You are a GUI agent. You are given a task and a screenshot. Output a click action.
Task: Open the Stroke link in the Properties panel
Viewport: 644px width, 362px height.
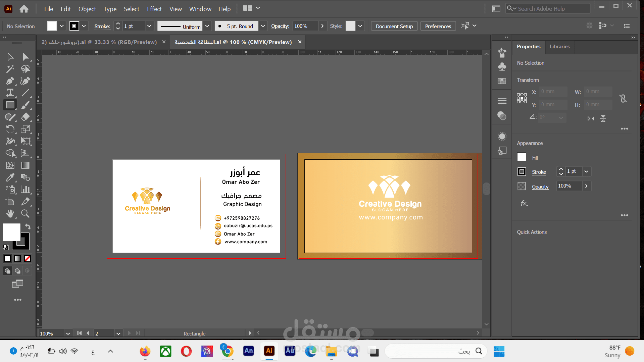point(539,172)
